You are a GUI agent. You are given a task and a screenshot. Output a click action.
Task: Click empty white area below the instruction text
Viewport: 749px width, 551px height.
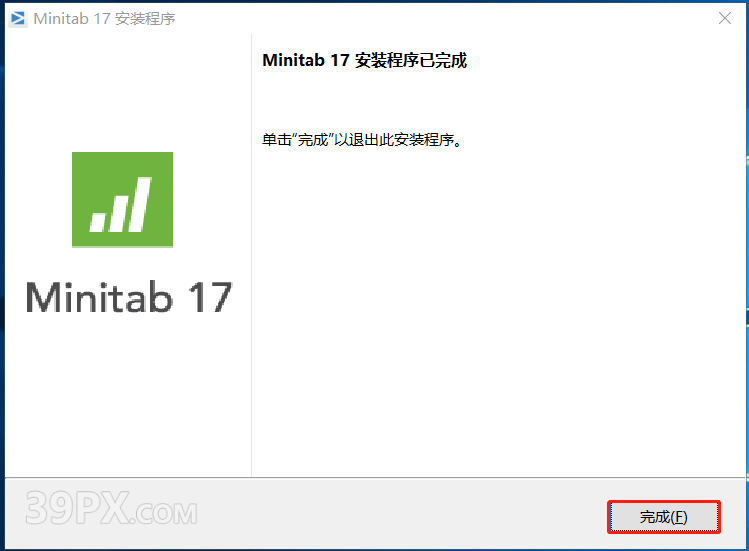coord(497,306)
